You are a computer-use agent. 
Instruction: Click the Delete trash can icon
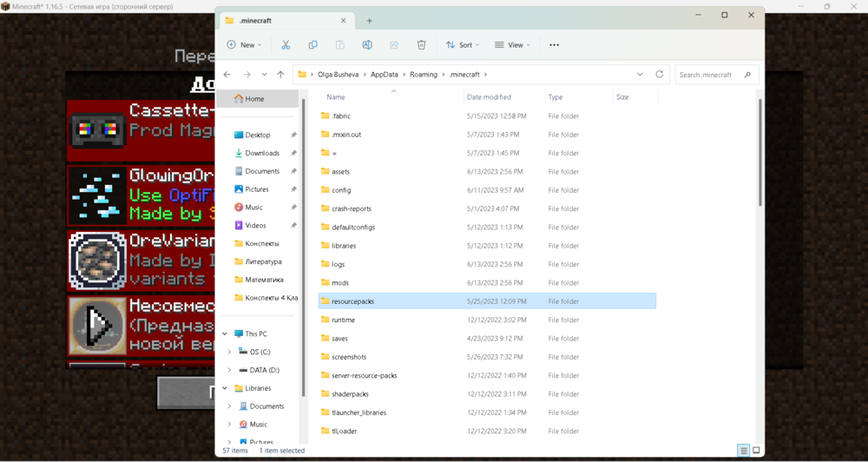[x=421, y=45]
